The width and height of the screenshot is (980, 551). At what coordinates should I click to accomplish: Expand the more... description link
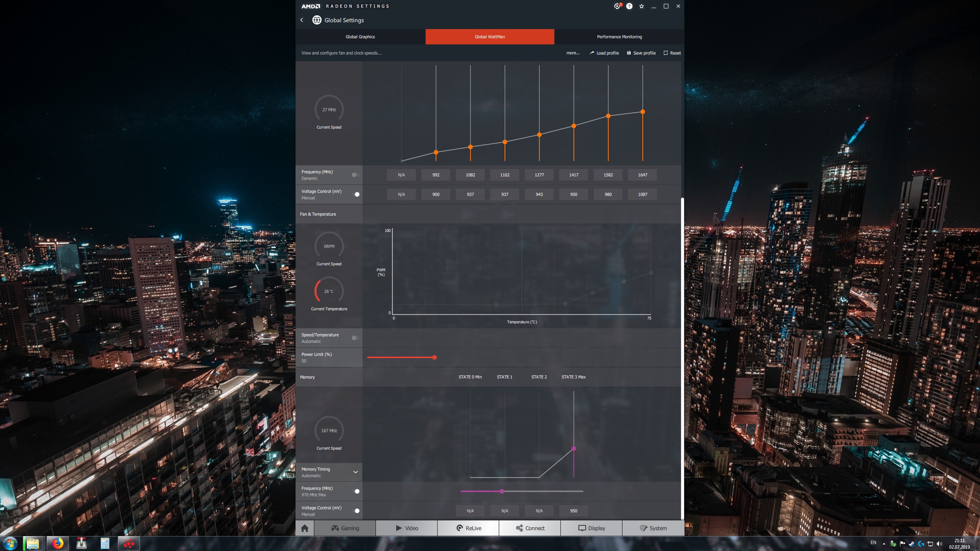click(x=573, y=53)
